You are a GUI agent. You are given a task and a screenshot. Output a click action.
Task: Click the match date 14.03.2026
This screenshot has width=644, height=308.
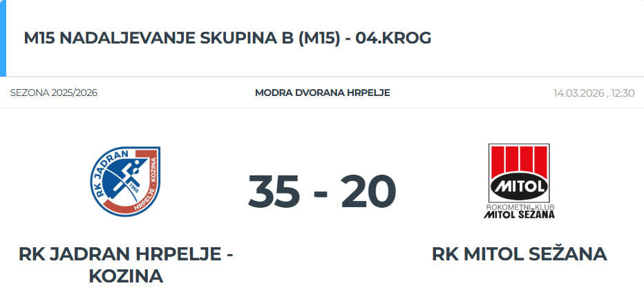coord(578,93)
